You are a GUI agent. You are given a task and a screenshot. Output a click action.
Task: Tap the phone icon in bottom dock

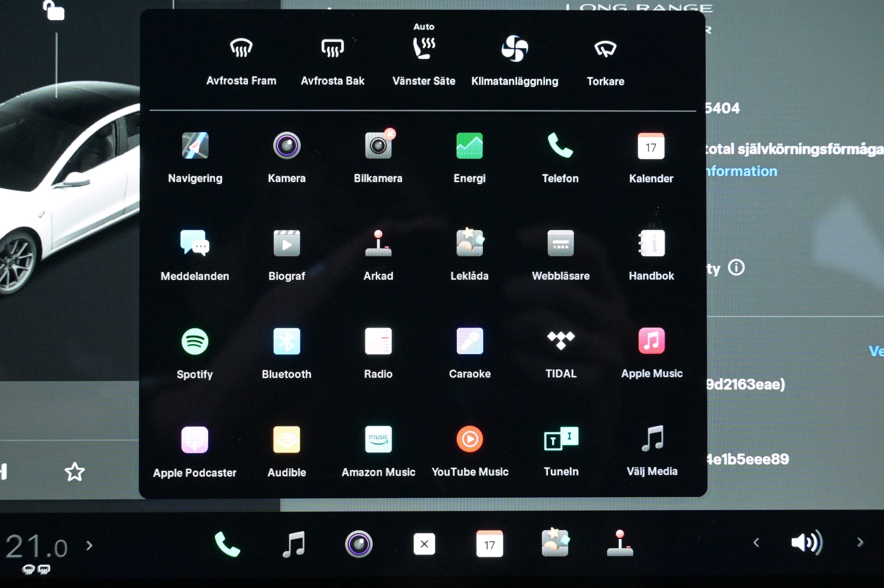pos(227,544)
